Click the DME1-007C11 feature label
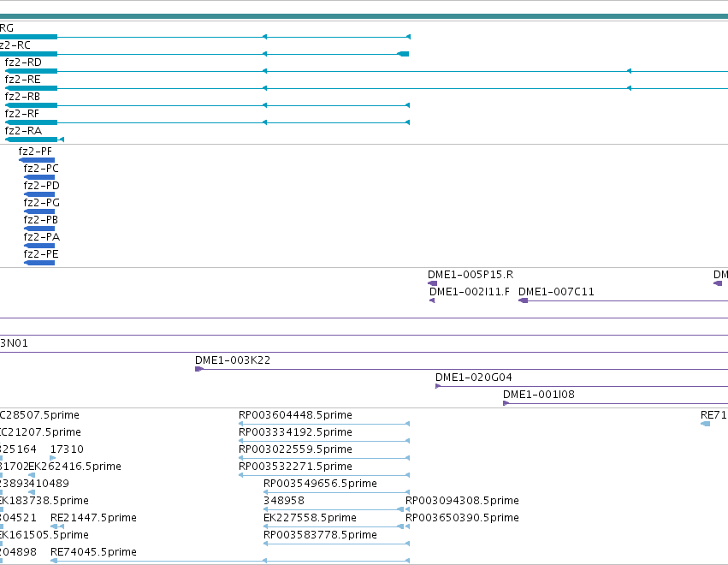Viewport: 728px width, 565px height. [556, 292]
